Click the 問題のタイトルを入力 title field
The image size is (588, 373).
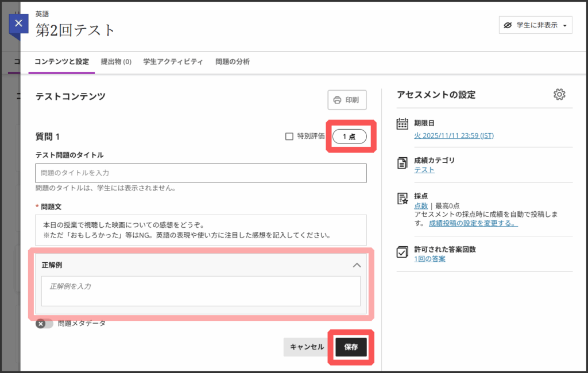200,173
